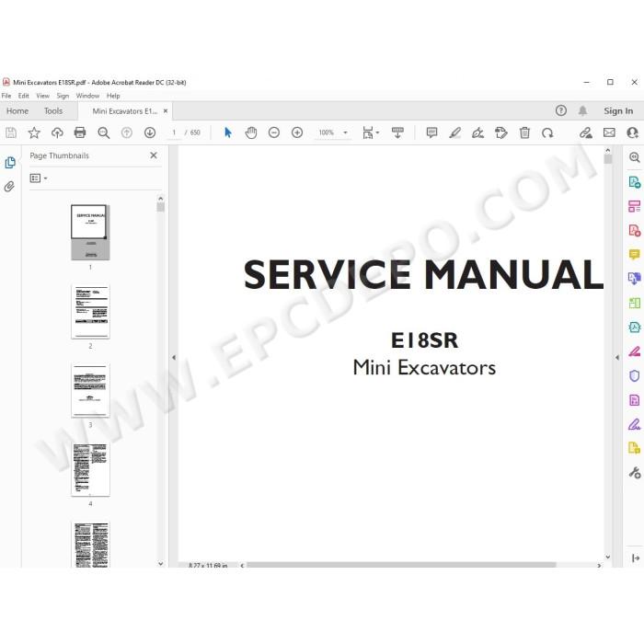Select page 4 thumbnail
This screenshot has width=644, height=644.
pos(90,469)
